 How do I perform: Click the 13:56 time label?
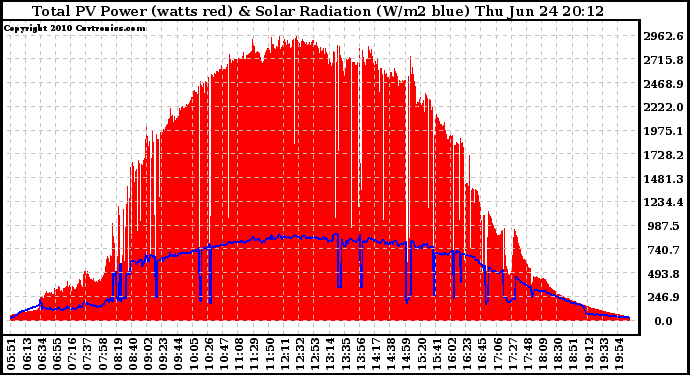tap(361, 354)
